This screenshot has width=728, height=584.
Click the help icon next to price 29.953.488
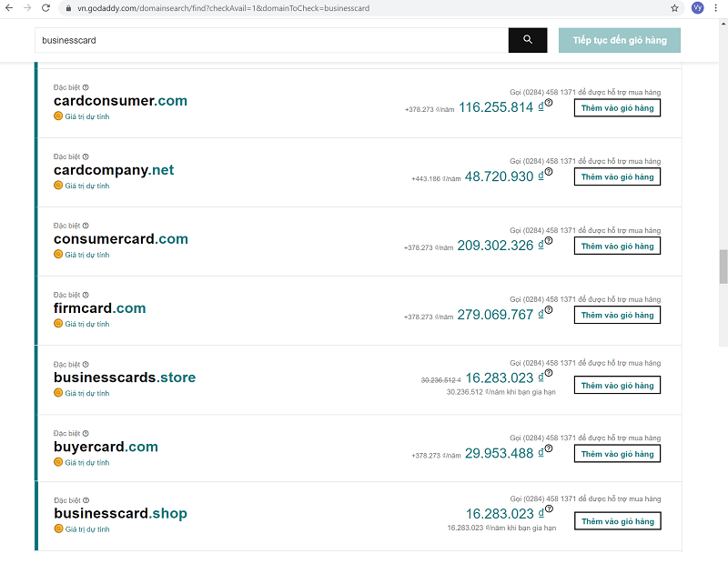[x=549, y=448]
